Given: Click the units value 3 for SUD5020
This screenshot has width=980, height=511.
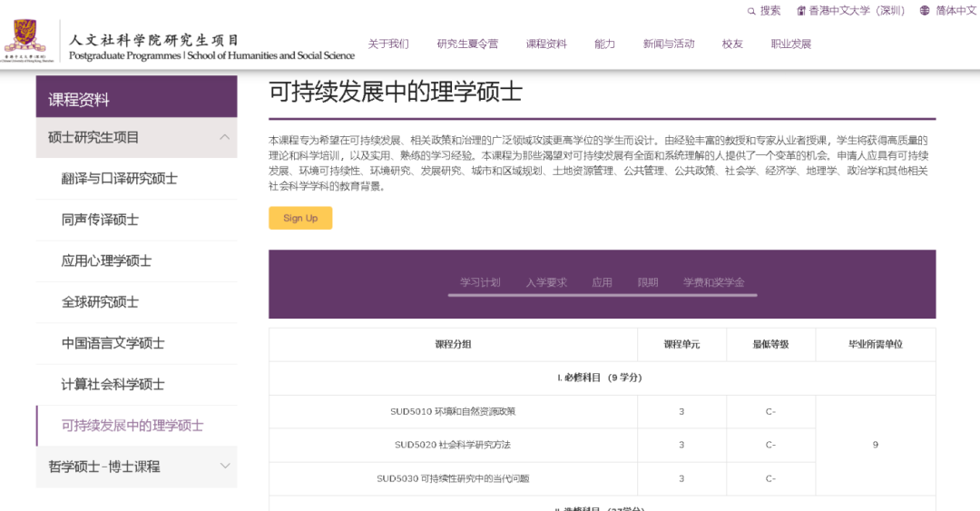Looking at the screenshot, I should point(681,445).
